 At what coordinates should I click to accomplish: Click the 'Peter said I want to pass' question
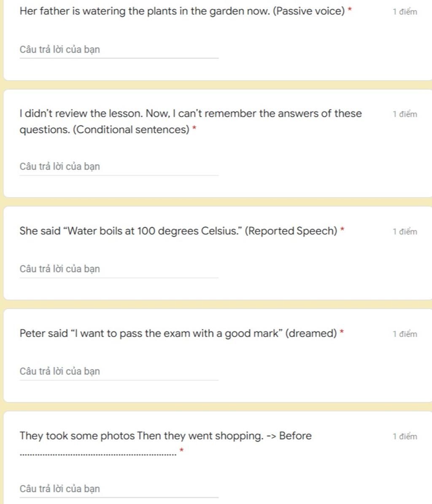pos(178,333)
